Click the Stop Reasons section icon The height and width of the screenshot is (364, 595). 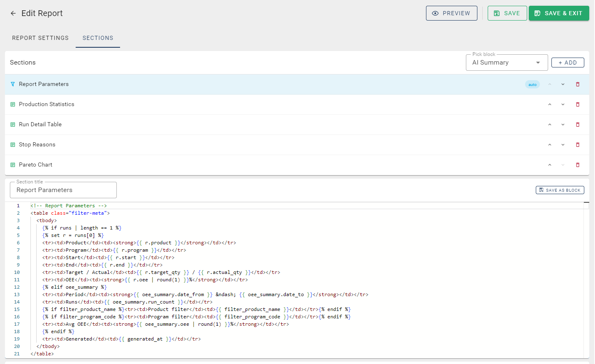(13, 145)
